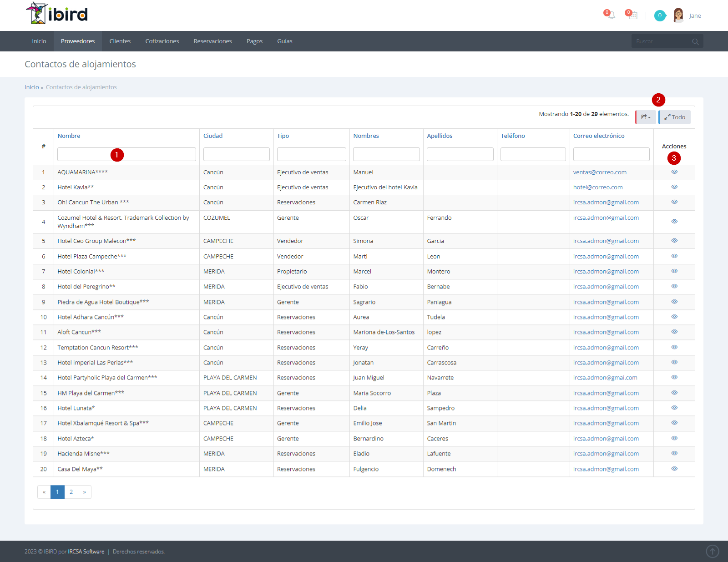Open the Cotizaciones menu
Image resolution: width=728 pixels, height=562 pixels.
[162, 41]
